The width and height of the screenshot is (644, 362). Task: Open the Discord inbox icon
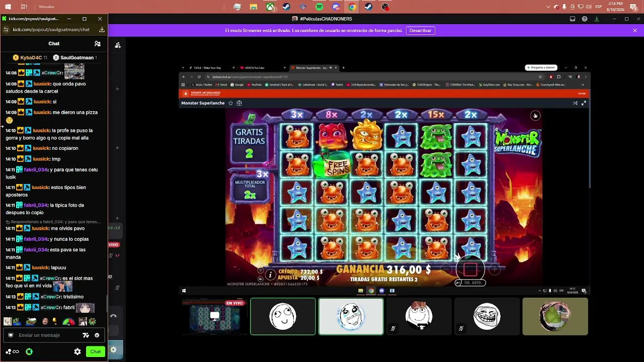573,19
